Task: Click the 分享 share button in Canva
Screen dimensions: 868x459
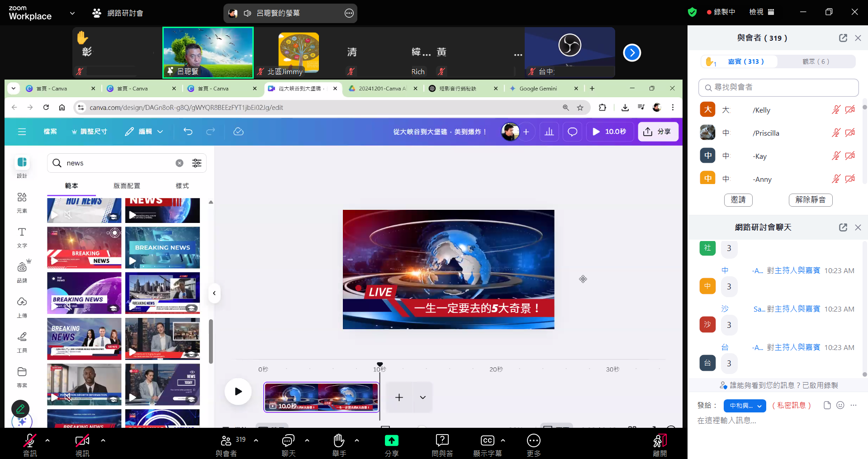Action: point(658,132)
